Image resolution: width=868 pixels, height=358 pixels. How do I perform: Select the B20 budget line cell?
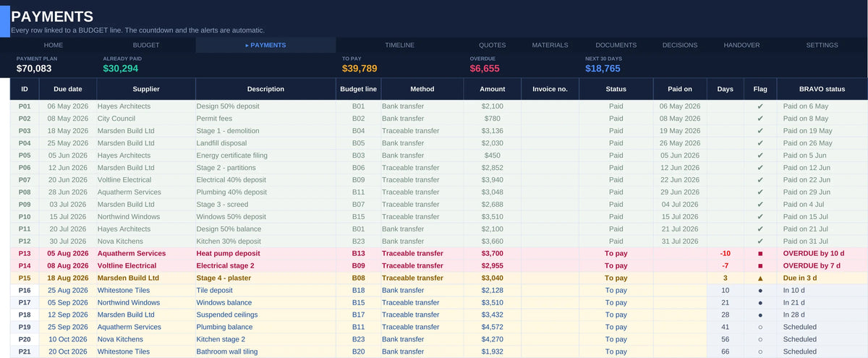(x=358, y=351)
